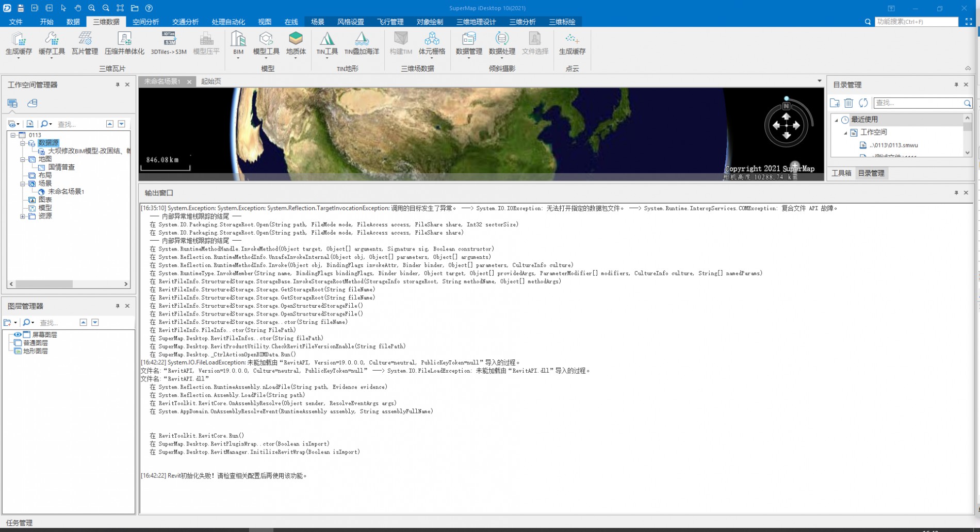Collapse the ribbon with the chevron
The image size is (980, 532).
tap(968, 68)
